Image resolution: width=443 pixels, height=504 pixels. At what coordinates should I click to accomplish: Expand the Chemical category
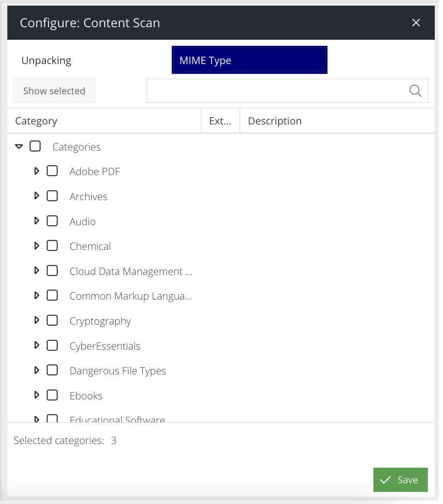[37, 246]
